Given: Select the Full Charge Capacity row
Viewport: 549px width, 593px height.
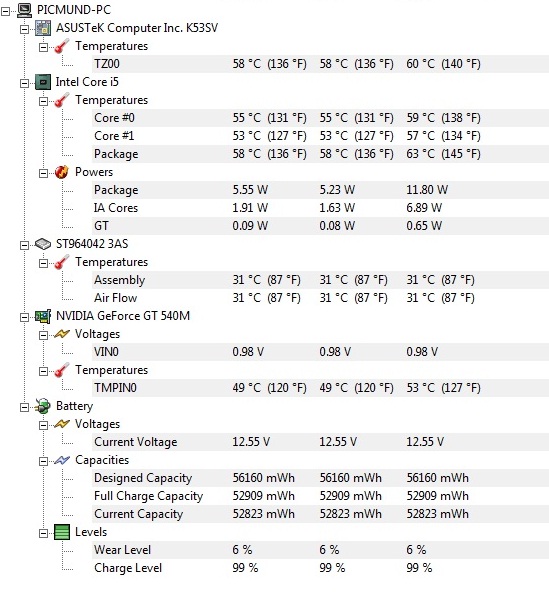Looking at the screenshot, I should (x=320, y=496).
